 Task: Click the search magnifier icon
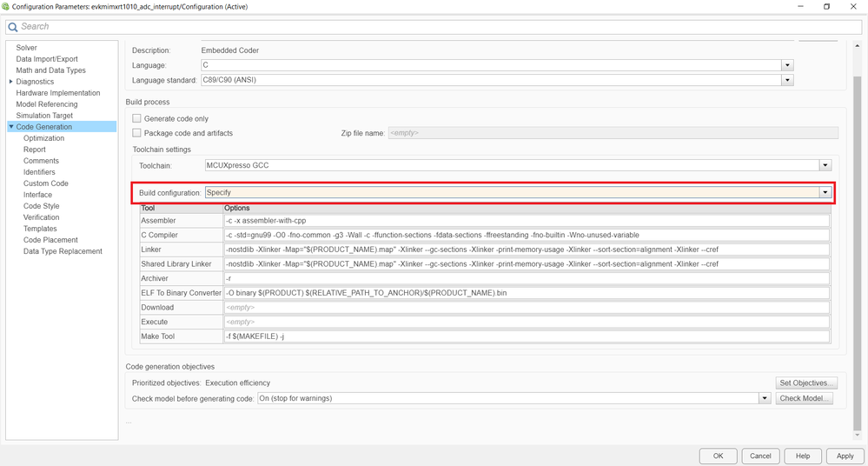(13, 27)
